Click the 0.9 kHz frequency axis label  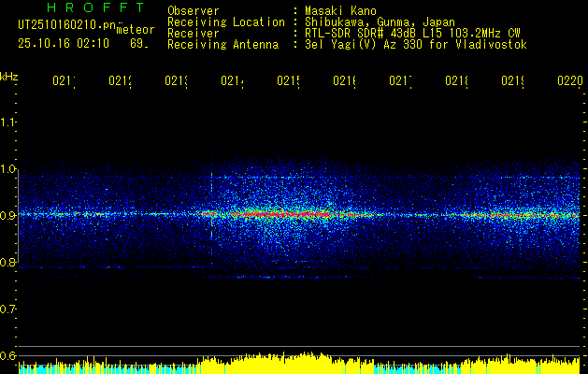click(7, 215)
